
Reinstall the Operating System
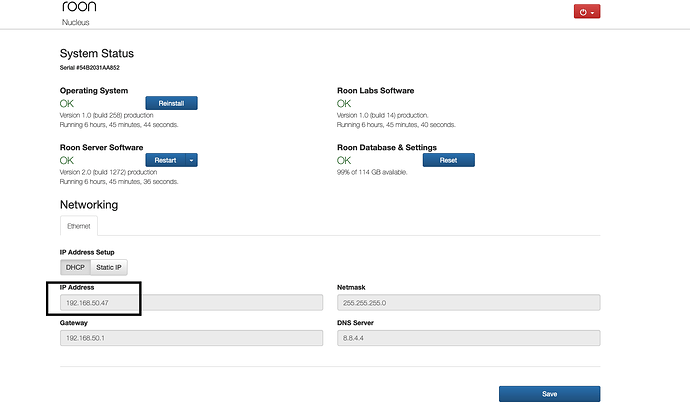[x=171, y=103]
